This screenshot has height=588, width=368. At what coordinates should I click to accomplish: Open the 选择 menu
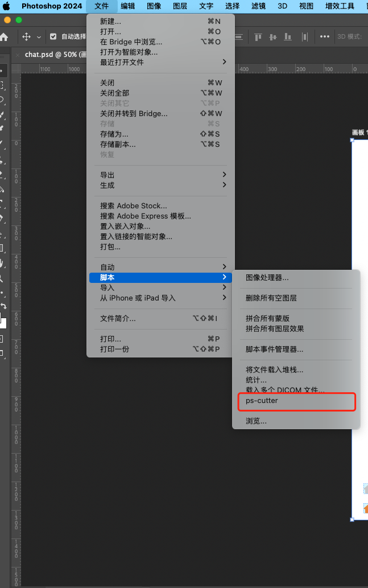(232, 6)
